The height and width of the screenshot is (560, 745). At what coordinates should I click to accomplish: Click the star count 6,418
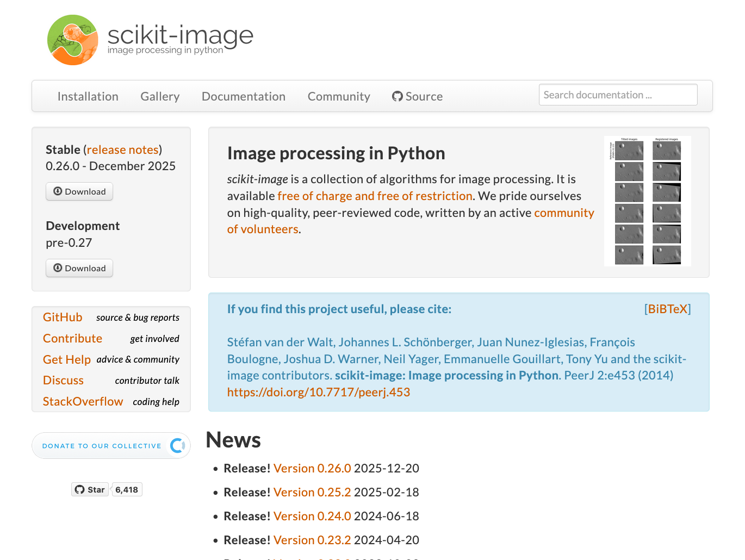pyautogui.click(x=127, y=490)
